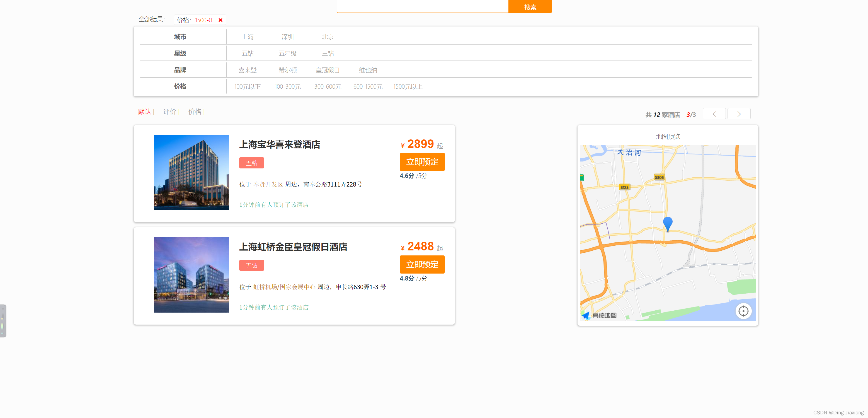868x418 pixels.
Task: Click the edge handle on the left side
Action: [x=3, y=321]
